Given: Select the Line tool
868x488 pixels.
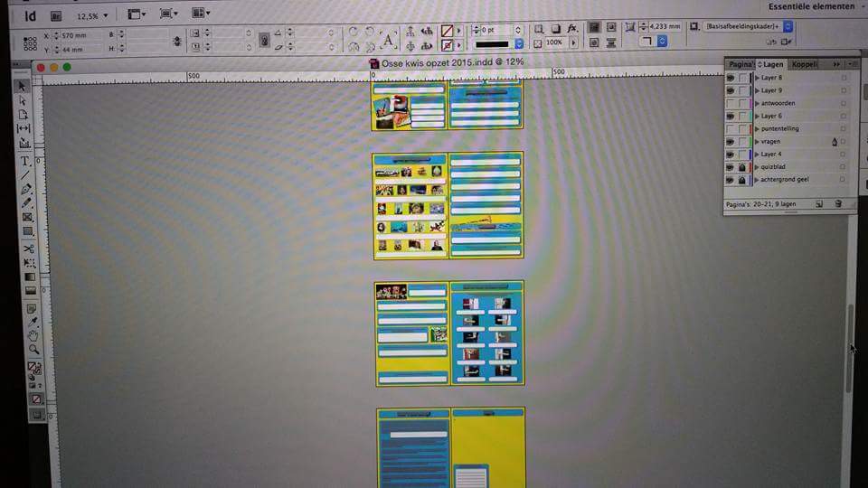Looking at the screenshot, I should coord(25,175).
